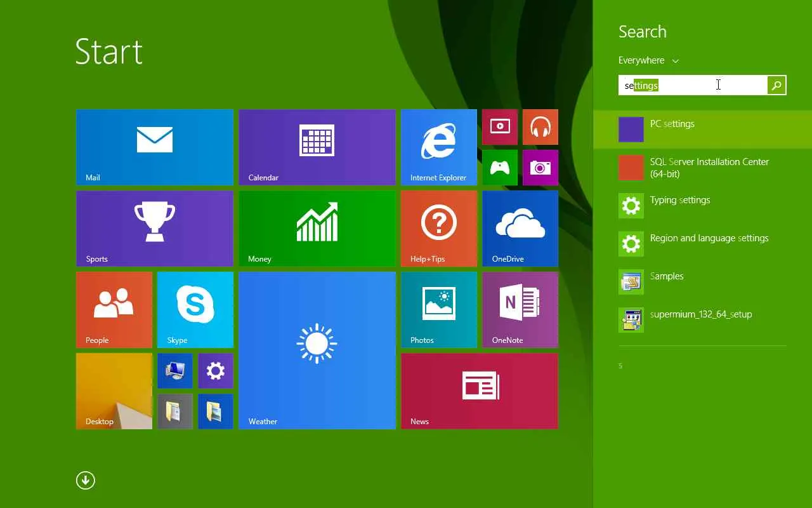Show all apps with the down arrow
The height and width of the screenshot is (508, 812).
86,480
